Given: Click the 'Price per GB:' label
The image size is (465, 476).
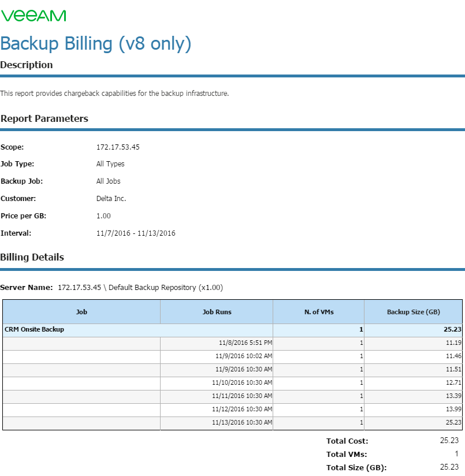Looking at the screenshot, I should [23, 216].
